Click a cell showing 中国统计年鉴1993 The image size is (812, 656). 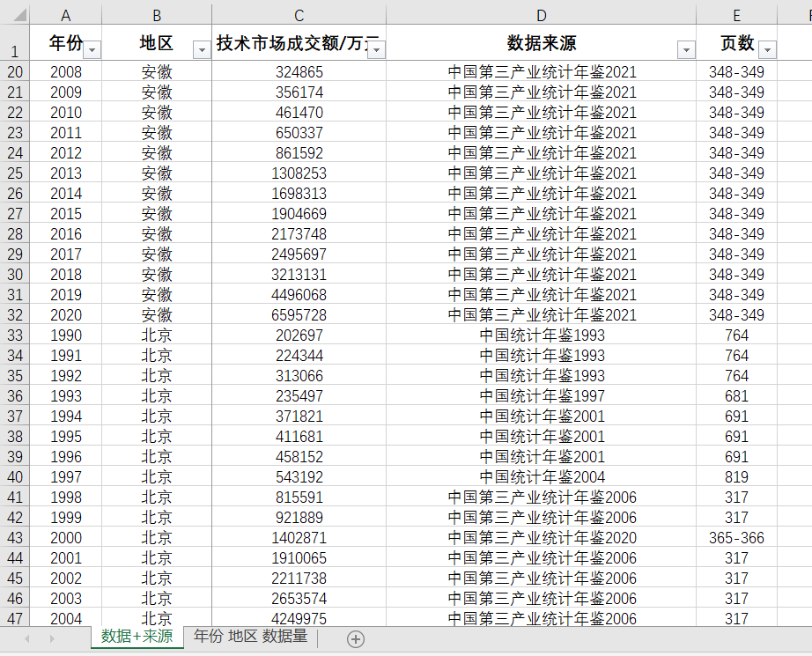coord(541,335)
